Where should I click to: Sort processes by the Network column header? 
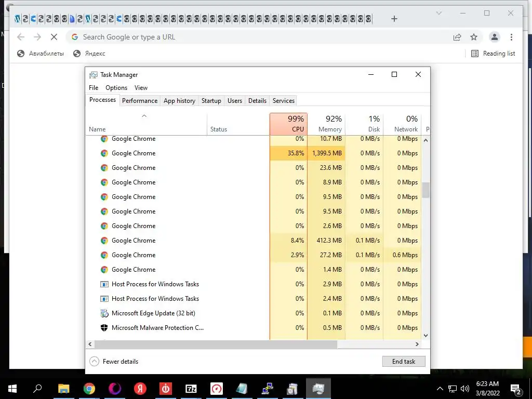(x=402, y=124)
